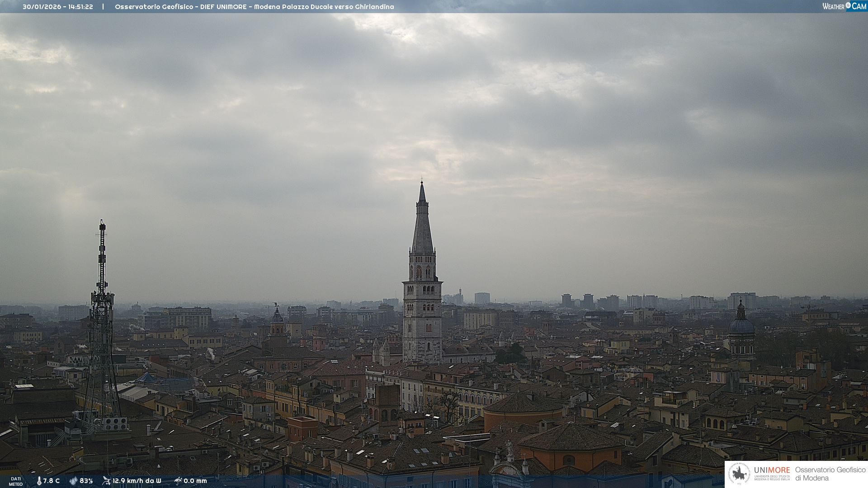Image resolution: width=868 pixels, height=488 pixels.
Task: Click the wind anemometer icon
Action: (x=106, y=481)
